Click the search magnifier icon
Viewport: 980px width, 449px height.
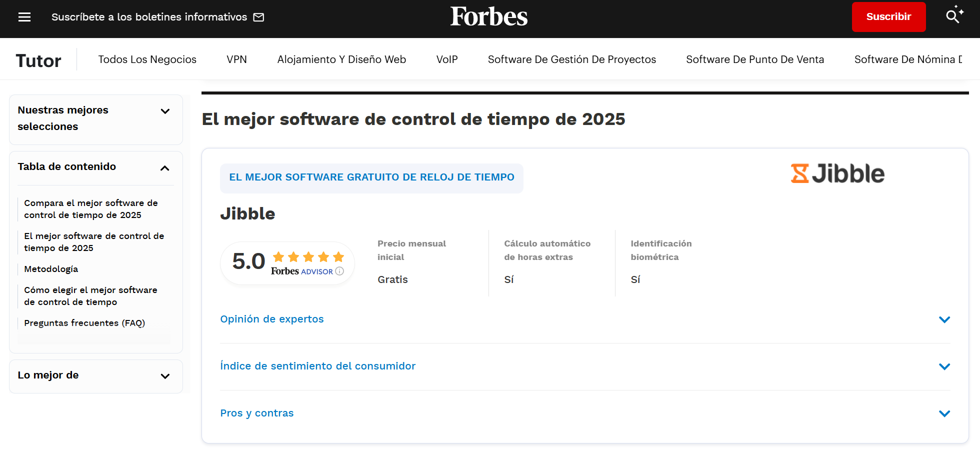(950, 16)
